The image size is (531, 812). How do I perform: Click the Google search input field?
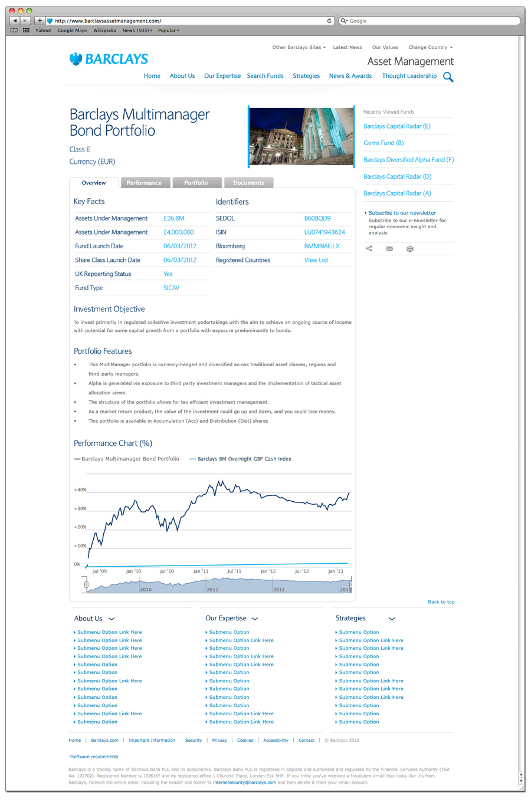coord(431,21)
